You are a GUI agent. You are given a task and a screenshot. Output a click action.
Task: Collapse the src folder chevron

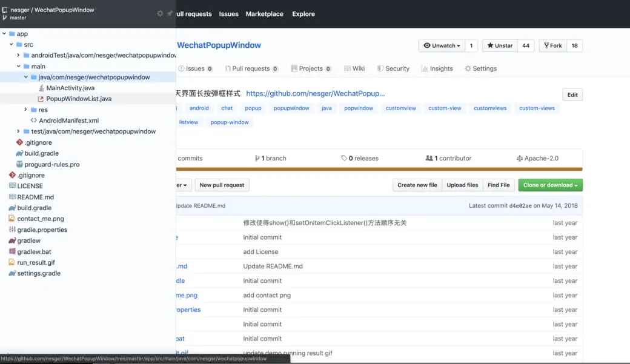(12, 45)
